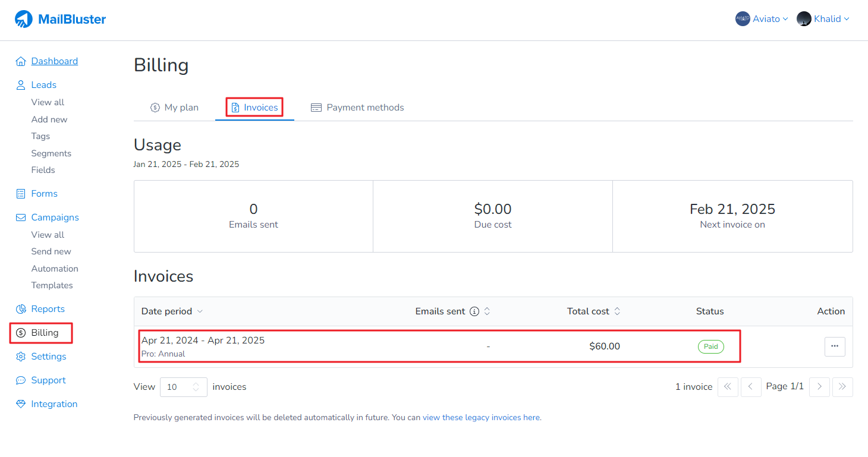868x457 pixels.
Task: Open the Support page in sidebar
Action: (48, 380)
